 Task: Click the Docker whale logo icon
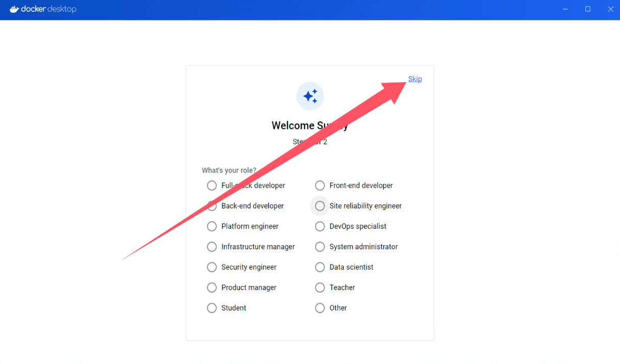(x=14, y=9)
